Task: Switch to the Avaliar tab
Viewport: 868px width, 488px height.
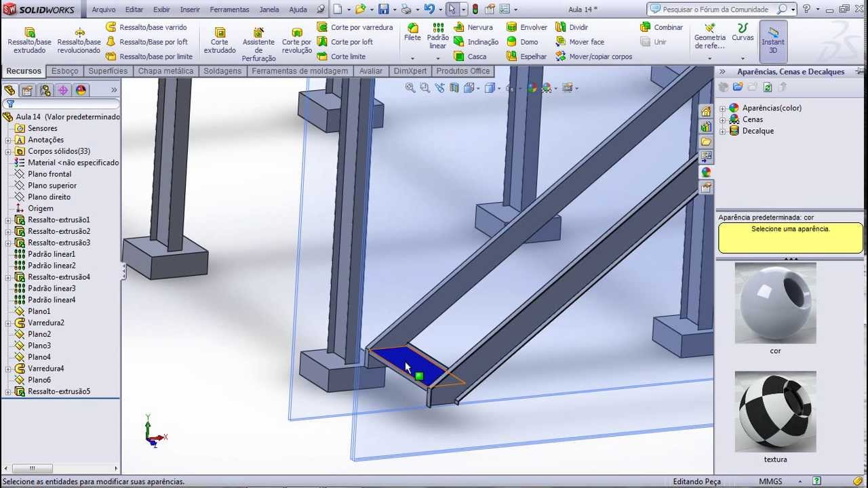Action: tap(371, 71)
